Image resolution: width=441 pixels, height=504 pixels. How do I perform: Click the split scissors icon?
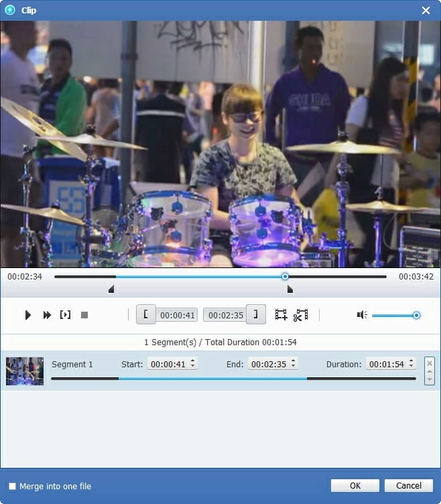300,315
